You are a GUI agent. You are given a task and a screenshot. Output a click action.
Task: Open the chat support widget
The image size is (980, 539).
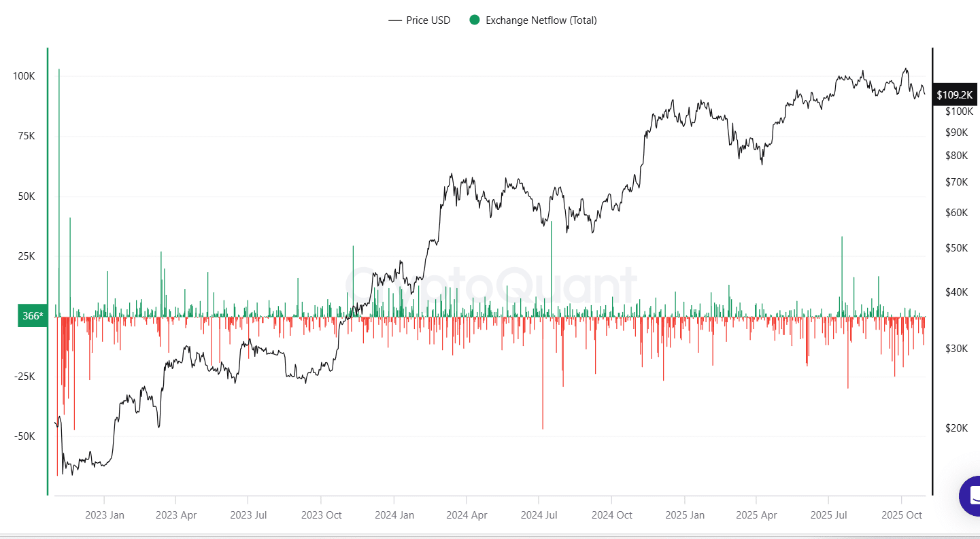pos(971,496)
